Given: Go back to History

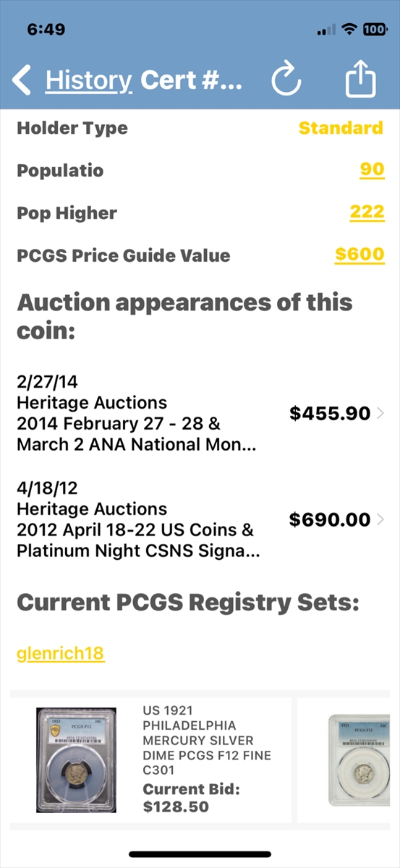Looking at the screenshot, I should (88, 80).
